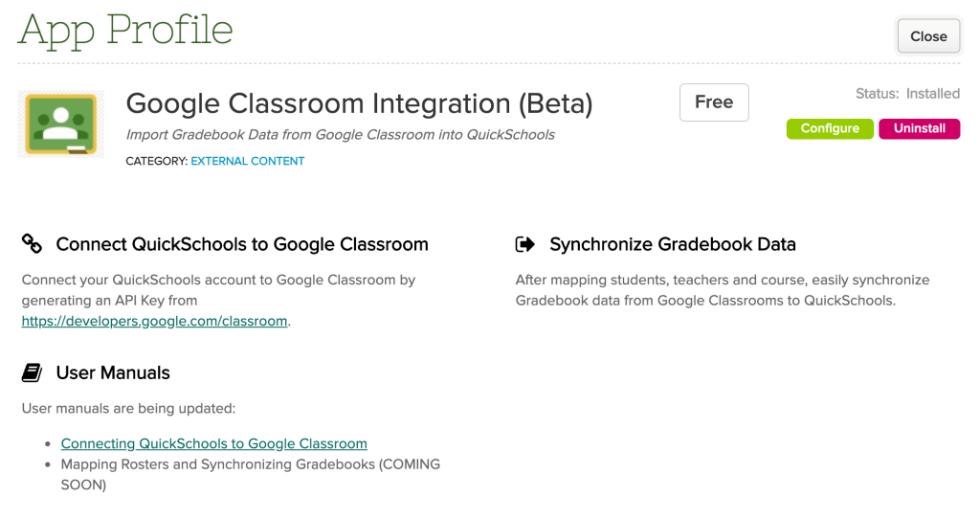The width and height of the screenshot is (980, 519).
Task: Click the Free price badge
Action: (x=714, y=102)
